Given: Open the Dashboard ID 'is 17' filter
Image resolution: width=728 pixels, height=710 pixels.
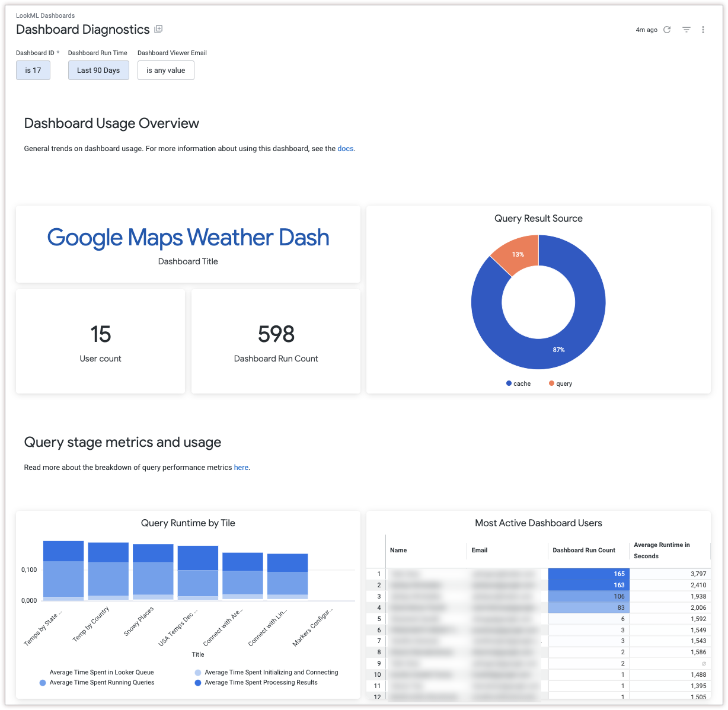Looking at the screenshot, I should (33, 71).
